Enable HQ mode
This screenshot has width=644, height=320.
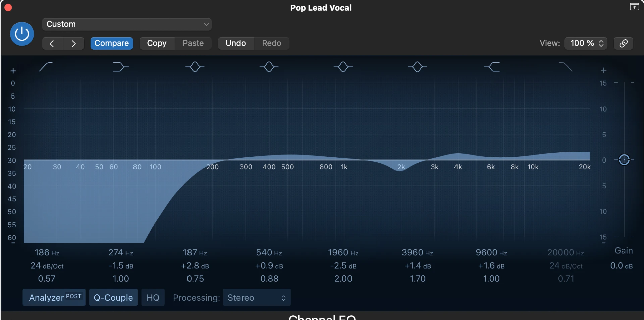tap(153, 297)
